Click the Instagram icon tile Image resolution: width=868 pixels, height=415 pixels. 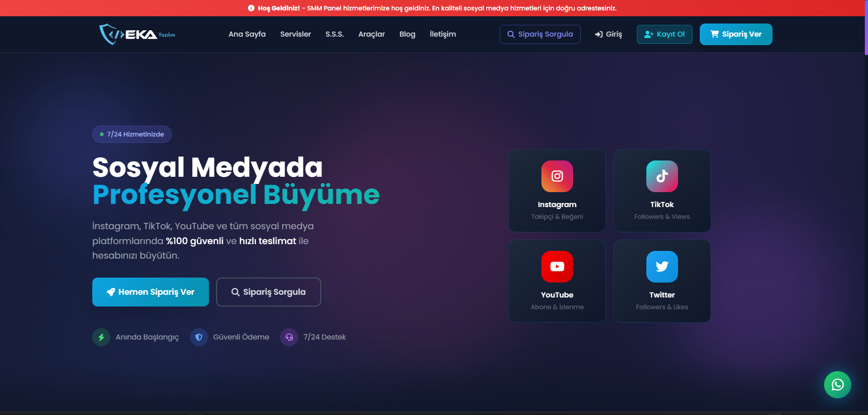(x=557, y=176)
